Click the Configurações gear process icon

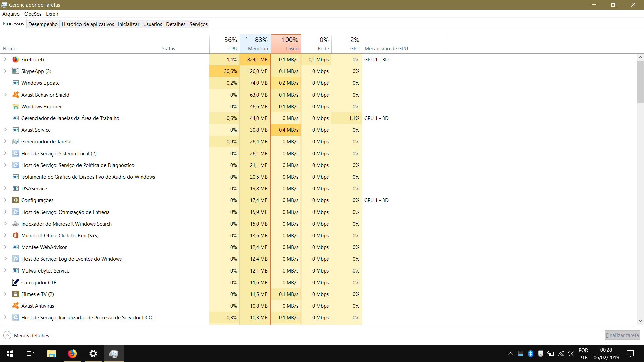(x=15, y=200)
